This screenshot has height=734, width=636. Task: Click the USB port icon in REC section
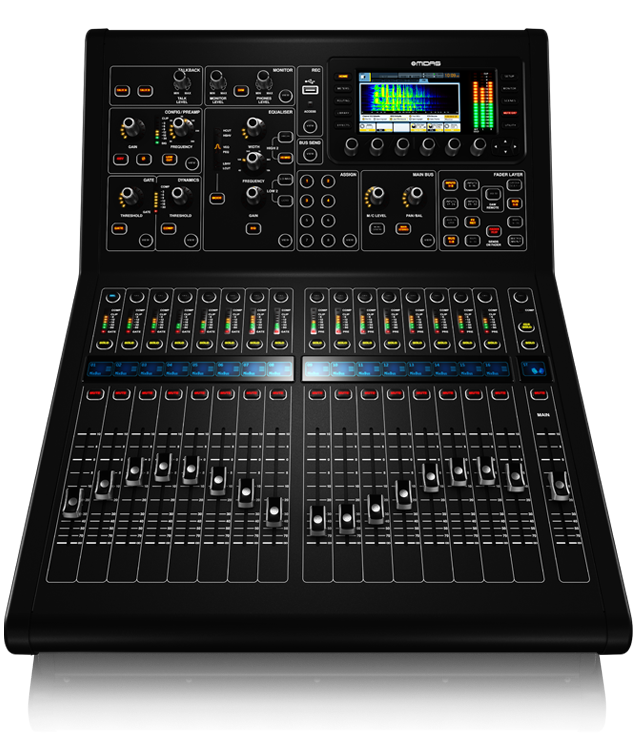[310, 91]
